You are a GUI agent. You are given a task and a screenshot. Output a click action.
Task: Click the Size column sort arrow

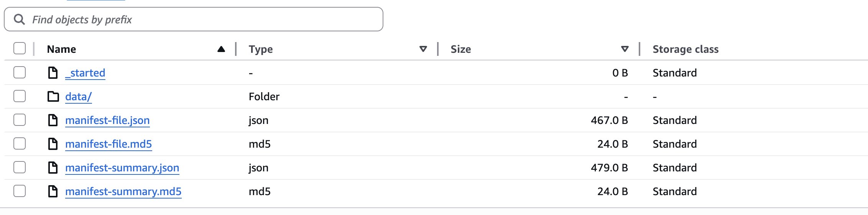pyautogui.click(x=625, y=49)
